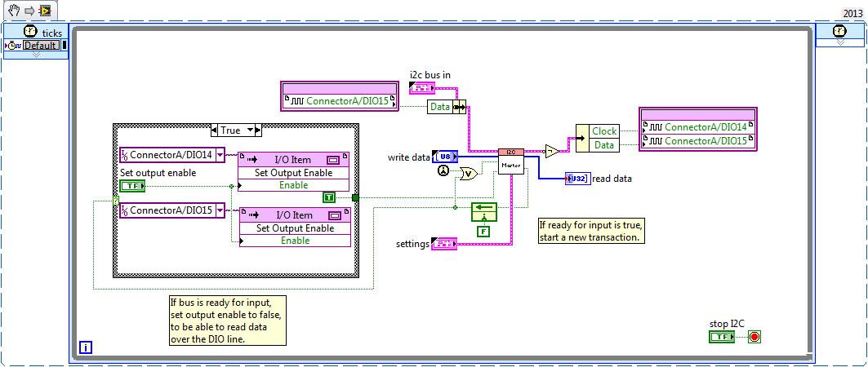Select the I2C Master subVI node
Screen dimensions: 868x367
pyautogui.click(x=511, y=161)
